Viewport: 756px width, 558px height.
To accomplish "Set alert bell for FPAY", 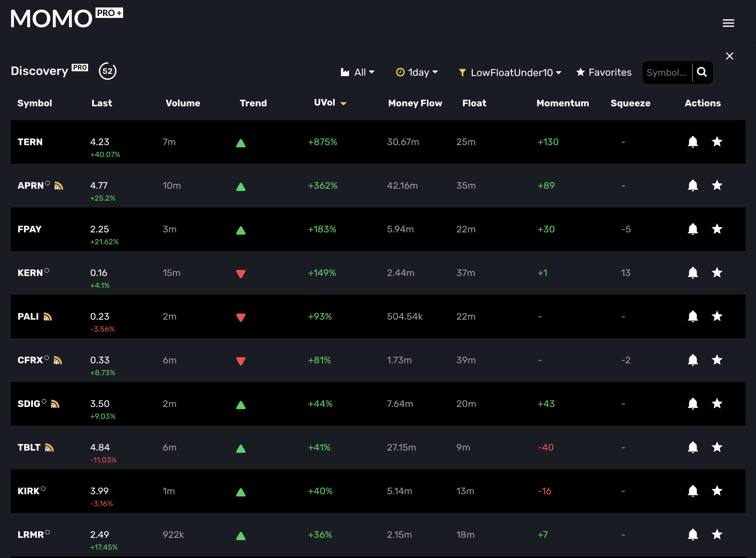I will [693, 229].
